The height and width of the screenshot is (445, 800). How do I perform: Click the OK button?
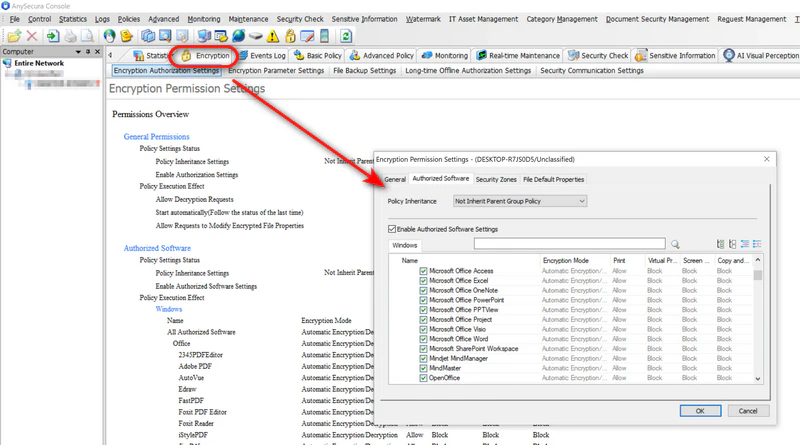(x=700, y=411)
